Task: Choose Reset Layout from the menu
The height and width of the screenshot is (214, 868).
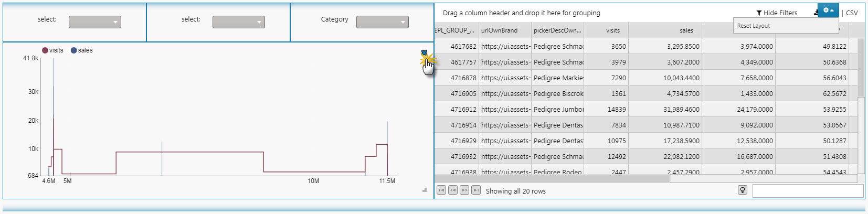Action: (x=754, y=26)
